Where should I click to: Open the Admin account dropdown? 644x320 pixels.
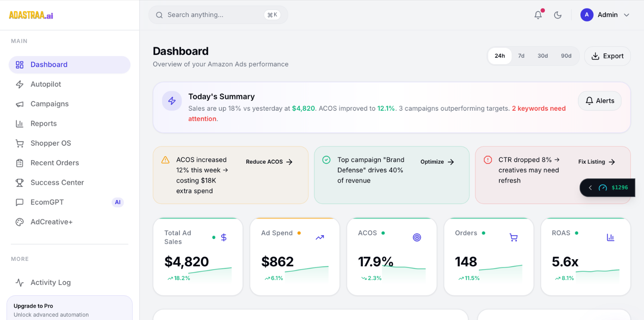pyautogui.click(x=605, y=15)
